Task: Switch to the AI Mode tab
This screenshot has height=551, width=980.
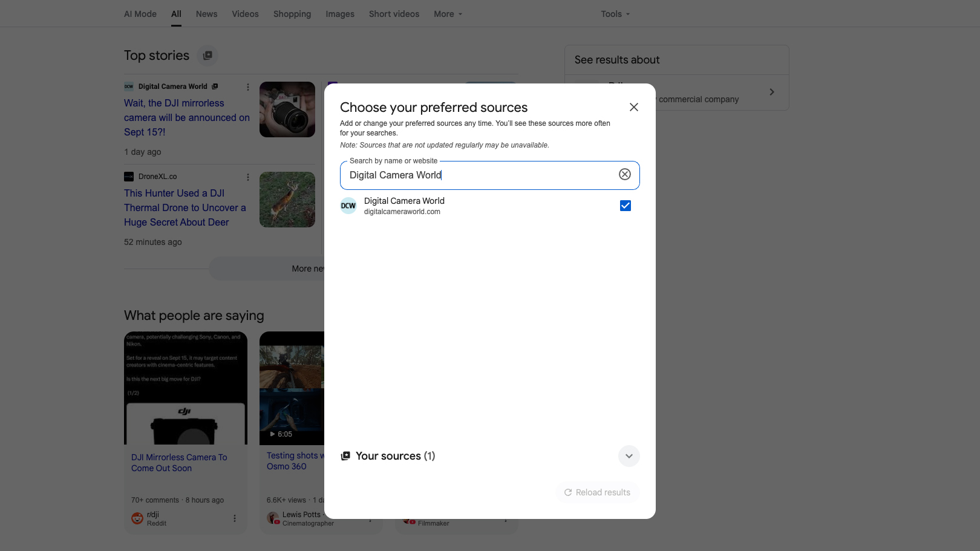Action: click(140, 14)
